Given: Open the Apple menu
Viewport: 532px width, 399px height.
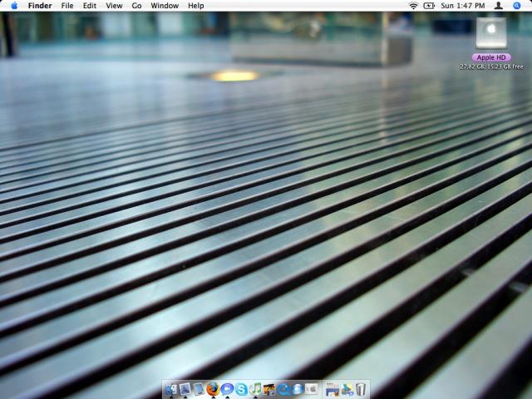Looking at the screenshot, I should tap(14, 6).
